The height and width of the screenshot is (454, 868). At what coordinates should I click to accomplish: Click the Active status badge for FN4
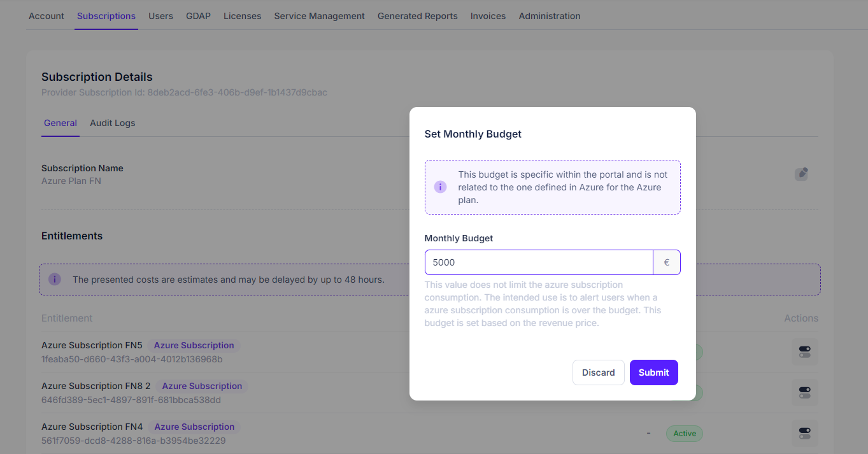[684, 434]
